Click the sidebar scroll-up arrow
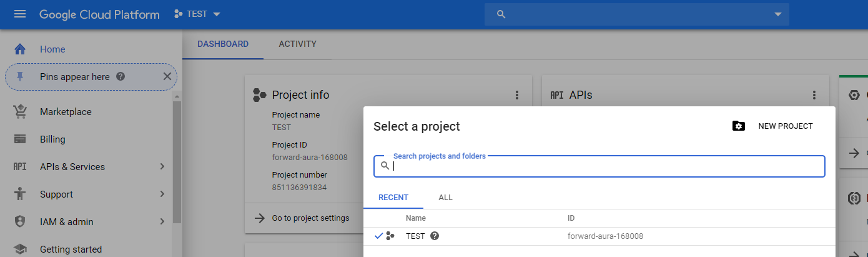Image resolution: width=868 pixels, height=257 pixels. point(177,96)
